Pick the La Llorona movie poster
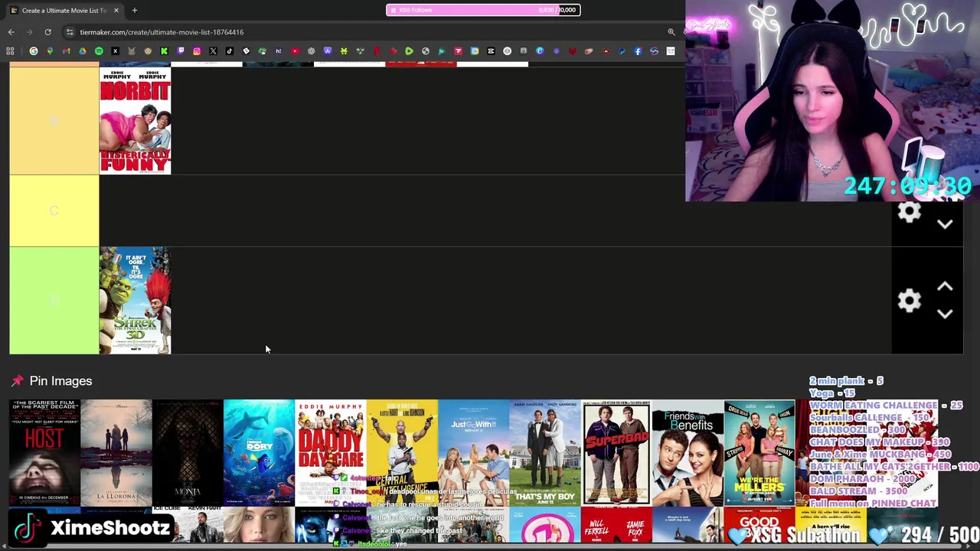Viewport: 980px width, 551px height. (116, 453)
